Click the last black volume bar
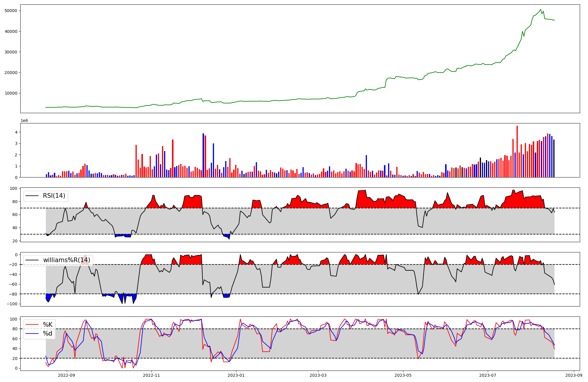Screen dimensions: 588x382 [x=554, y=158]
